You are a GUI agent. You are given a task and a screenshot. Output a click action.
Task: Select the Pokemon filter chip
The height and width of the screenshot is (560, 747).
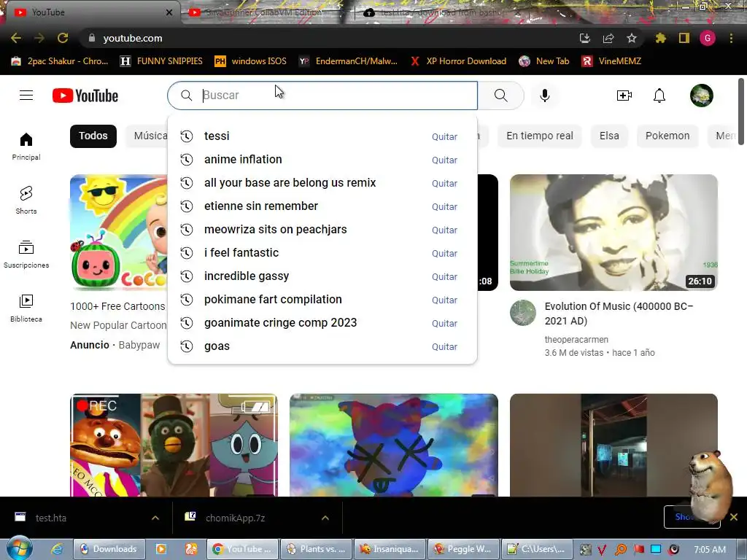click(667, 136)
